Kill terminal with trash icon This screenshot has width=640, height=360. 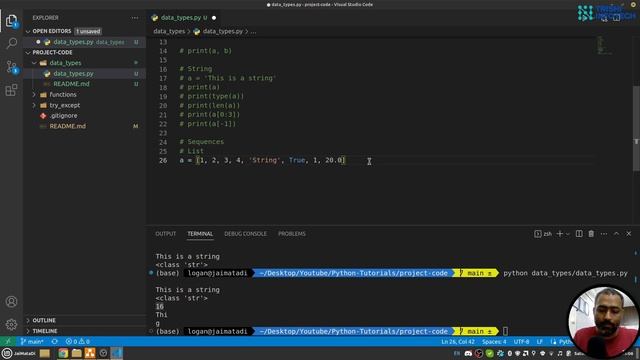click(591, 233)
